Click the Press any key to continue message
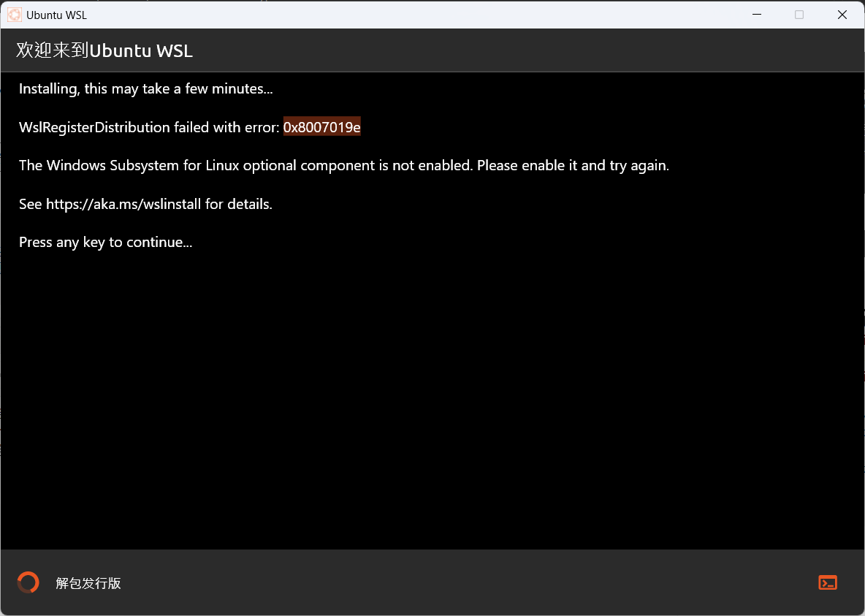This screenshot has height=616, width=865. (x=105, y=242)
